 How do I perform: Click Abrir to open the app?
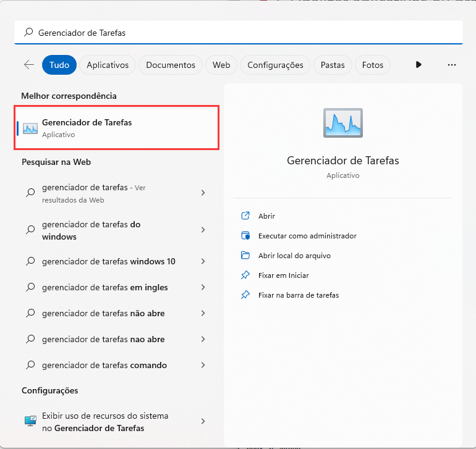[266, 216]
